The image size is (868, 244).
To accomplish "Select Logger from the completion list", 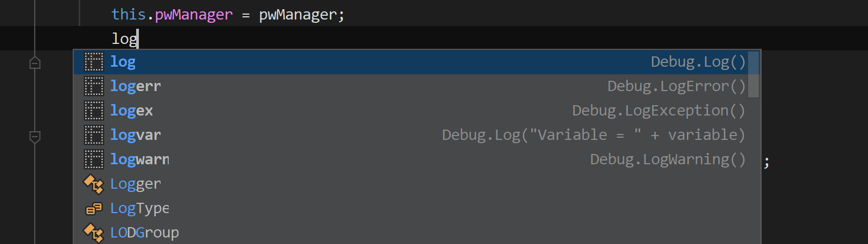I will click(416, 184).
